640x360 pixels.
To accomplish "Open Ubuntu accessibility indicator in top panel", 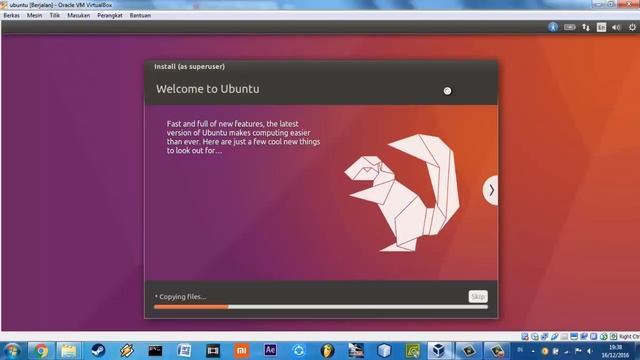I will (553, 27).
